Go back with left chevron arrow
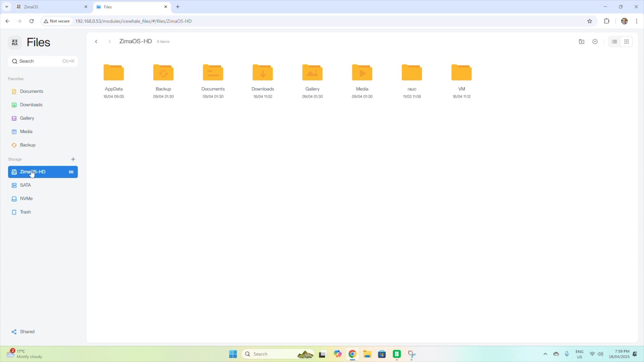644x362 pixels. pos(96,42)
